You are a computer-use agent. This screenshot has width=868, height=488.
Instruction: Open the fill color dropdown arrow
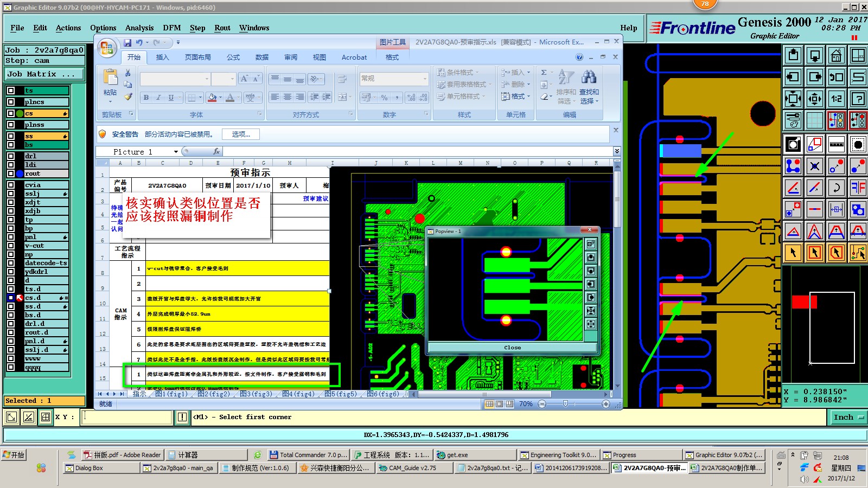coord(220,98)
